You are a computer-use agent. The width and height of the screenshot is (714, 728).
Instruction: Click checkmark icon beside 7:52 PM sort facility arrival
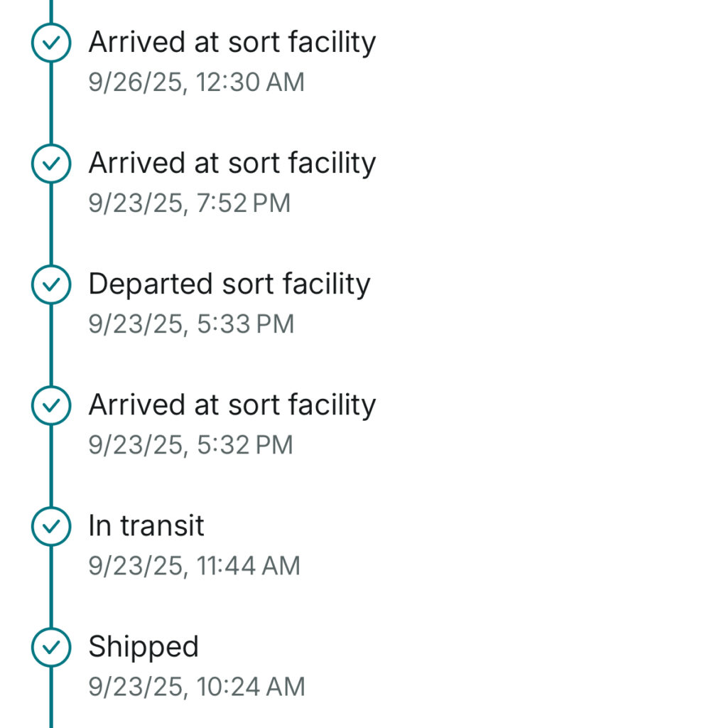[51, 164]
